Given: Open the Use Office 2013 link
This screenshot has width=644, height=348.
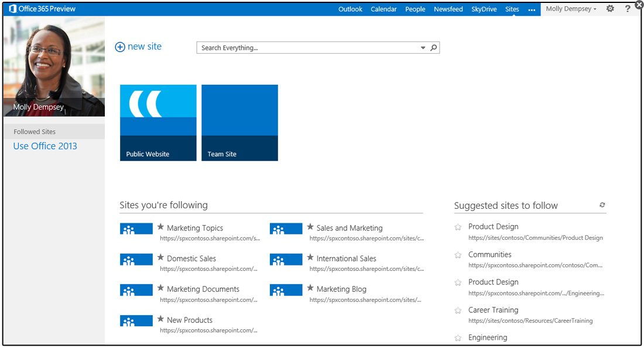Looking at the screenshot, I should 45,146.
